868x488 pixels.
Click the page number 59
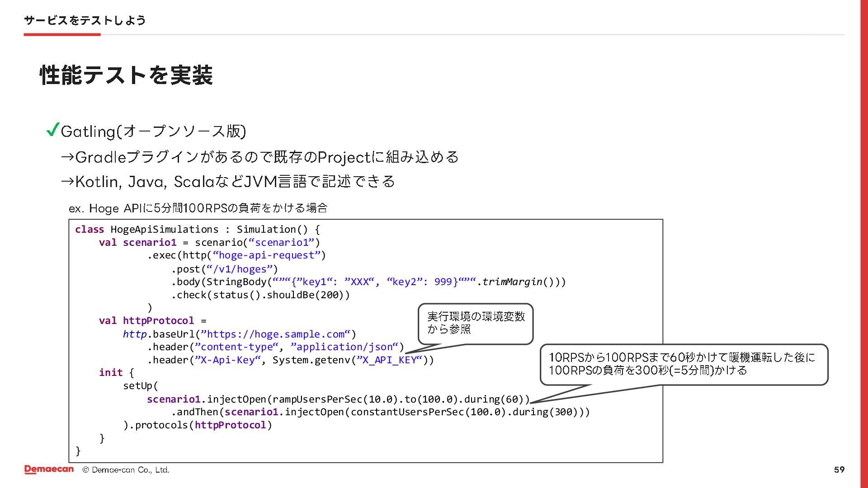click(839, 469)
